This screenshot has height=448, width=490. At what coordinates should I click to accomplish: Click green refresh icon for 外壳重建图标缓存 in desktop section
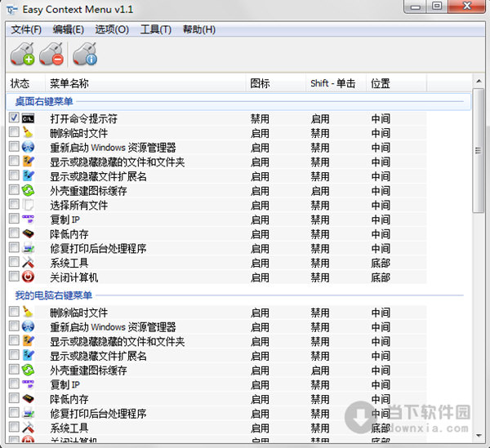coord(28,190)
